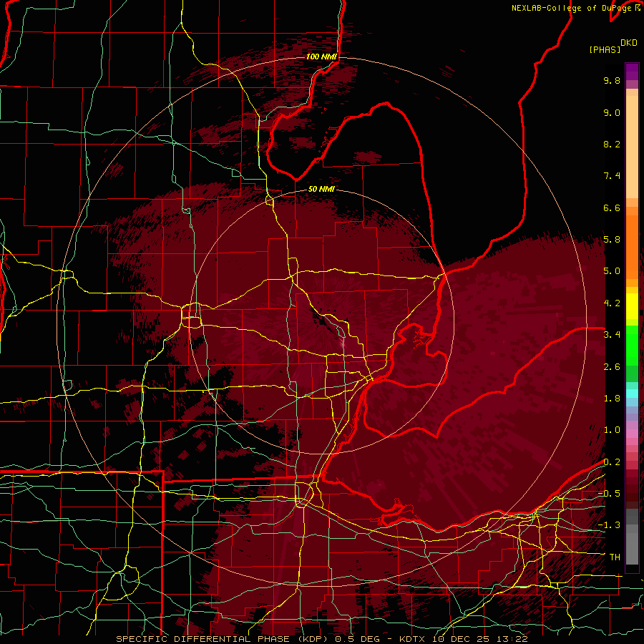This screenshot has height=644, width=644.
Task: Click the -1.3 scale value
Action: coord(609,525)
